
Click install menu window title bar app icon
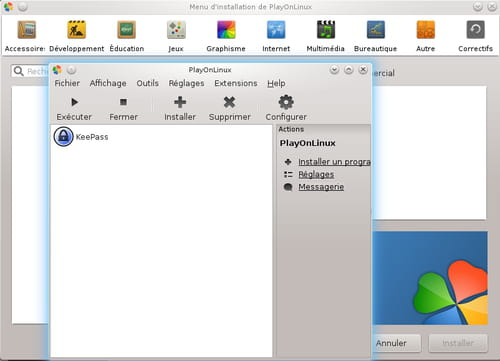[x=8, y=7]
